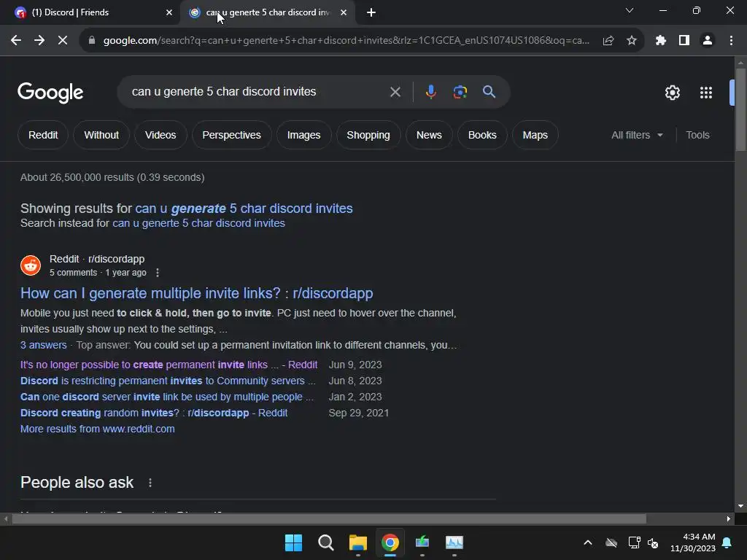The width and height of the screenshot is (747, 560).
Task: Open Windows Start menu
Action: pos(293,542)
